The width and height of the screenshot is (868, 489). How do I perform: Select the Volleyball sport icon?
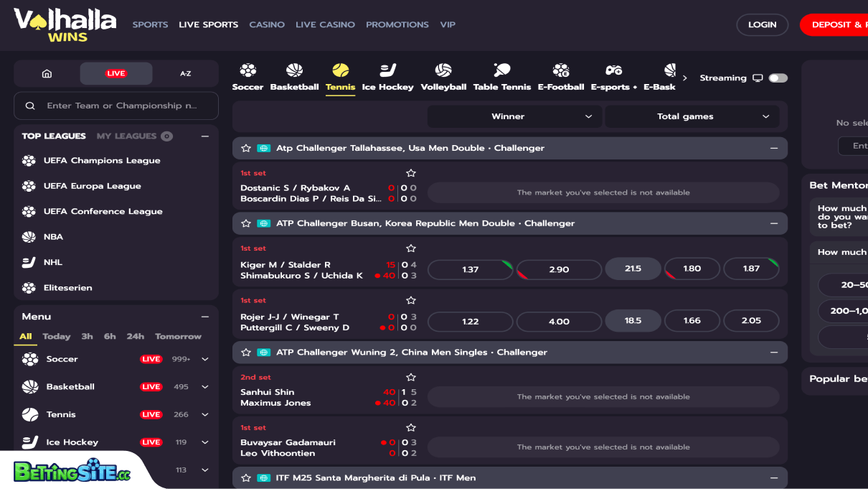443,75
